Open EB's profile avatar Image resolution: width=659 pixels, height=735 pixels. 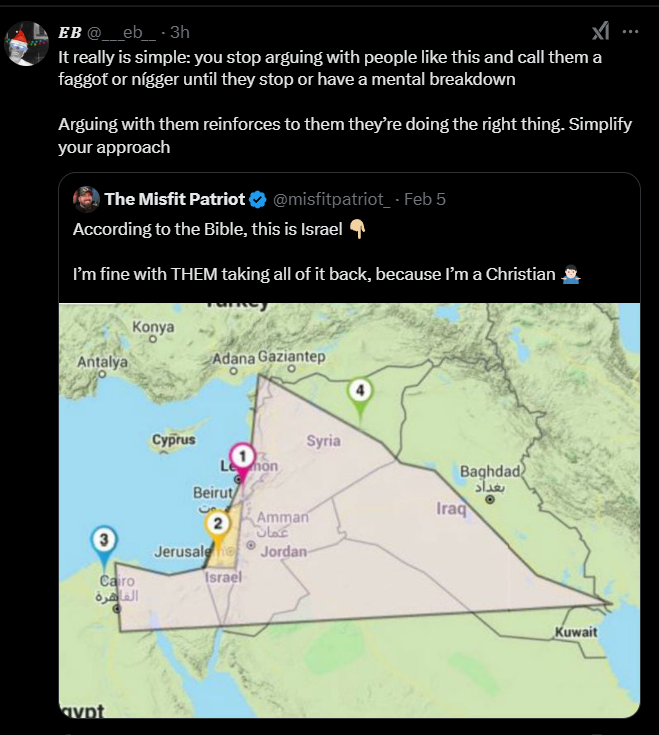pyautogui.click(x=27, y=44)
